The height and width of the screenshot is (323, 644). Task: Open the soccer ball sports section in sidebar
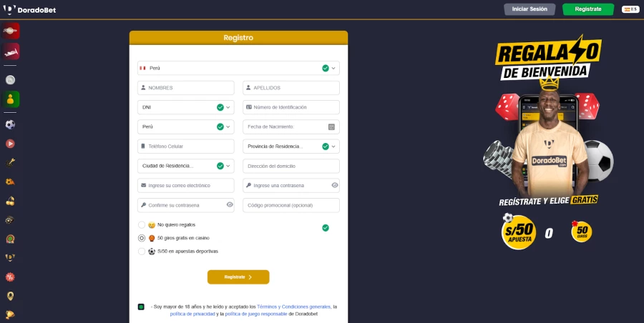[x=10, y=124]
